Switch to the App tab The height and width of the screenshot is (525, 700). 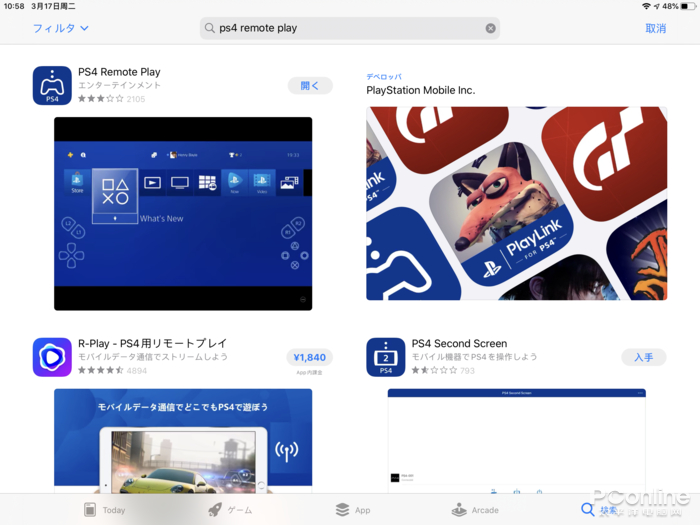353,509
